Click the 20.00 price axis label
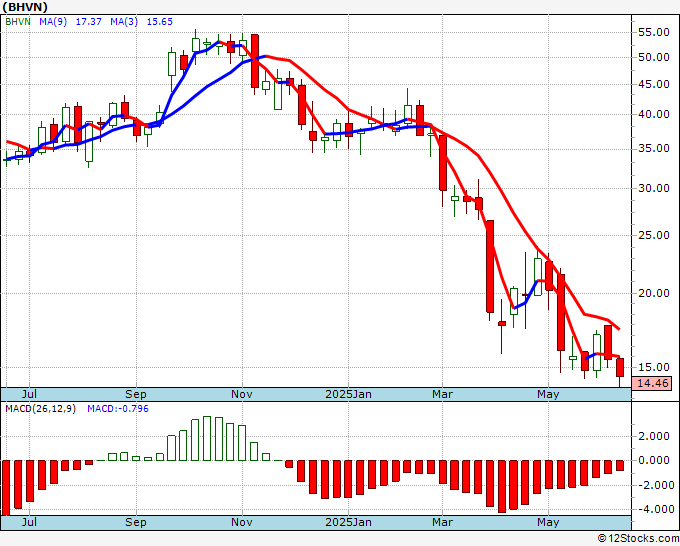The width and height of the screenshot is (680, 546). point(654,293)
